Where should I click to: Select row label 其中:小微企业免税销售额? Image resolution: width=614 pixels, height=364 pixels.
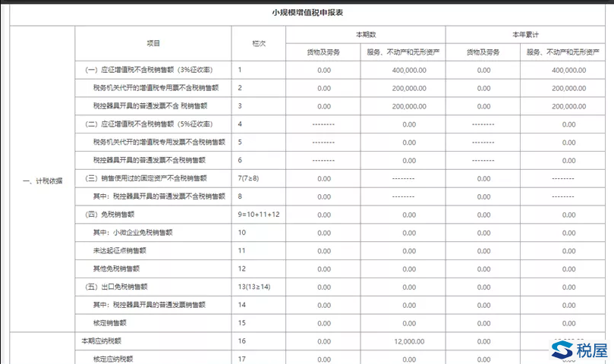coord(133,233)
